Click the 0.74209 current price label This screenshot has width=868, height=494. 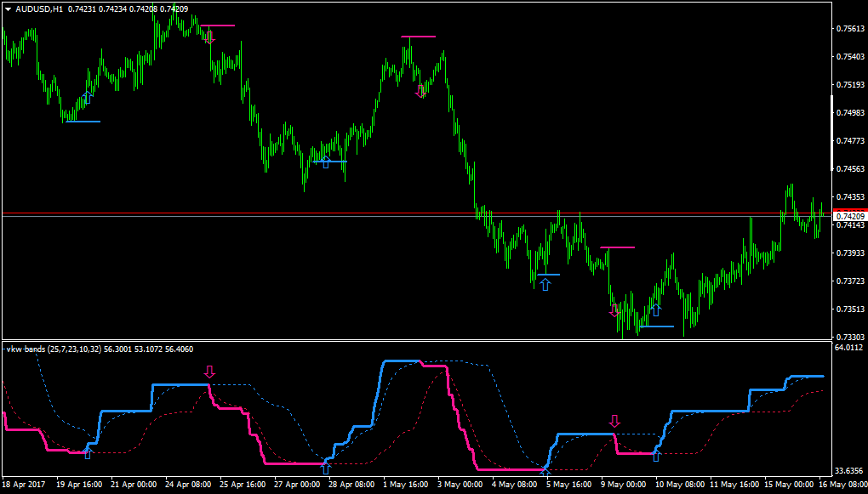pos(851,216)
